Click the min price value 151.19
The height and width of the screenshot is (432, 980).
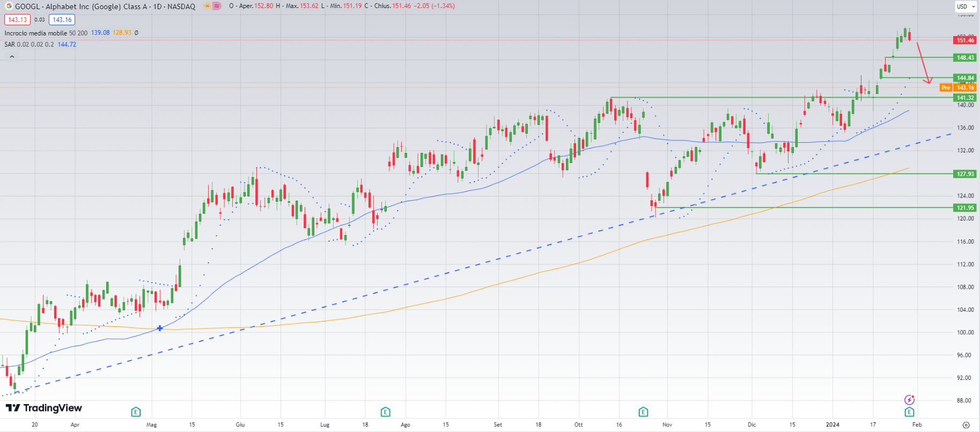click(x=352, y=6)
